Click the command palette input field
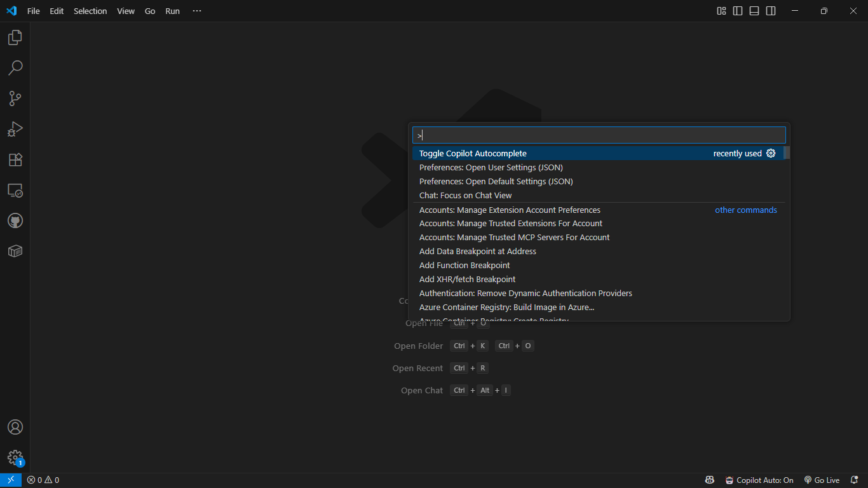Image resolution: width=868 pixels, height=488 pixels. 599,135
